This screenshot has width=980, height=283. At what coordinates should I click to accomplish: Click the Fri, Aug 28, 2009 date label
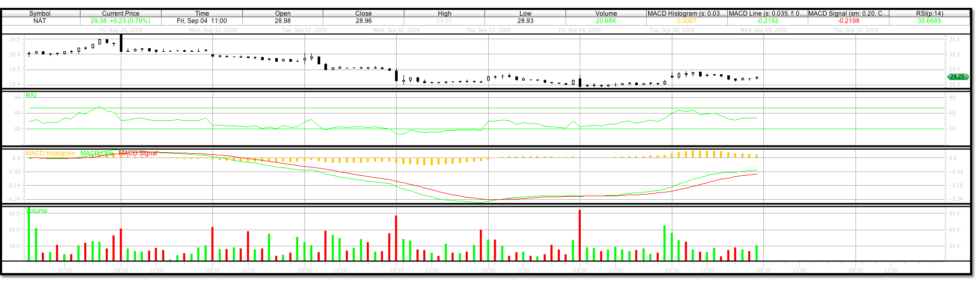121,30
